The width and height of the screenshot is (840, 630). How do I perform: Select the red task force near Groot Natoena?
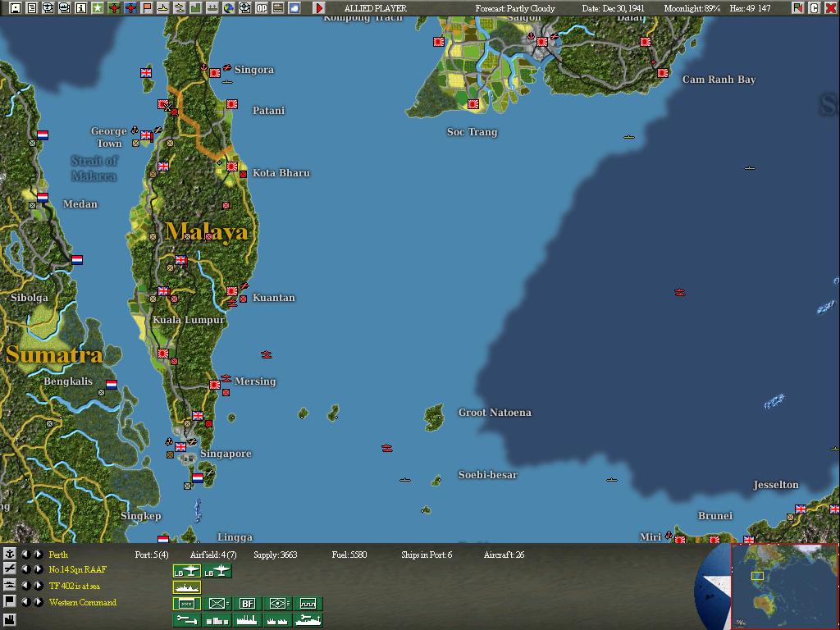387,448
